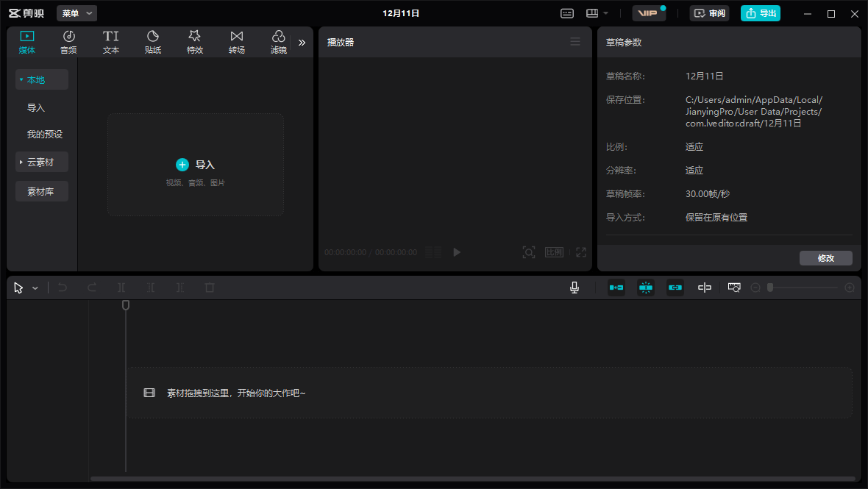This screenshot has height=489, width=868.
Task: Click the undo arrow icon
Action: pos(63,288)
